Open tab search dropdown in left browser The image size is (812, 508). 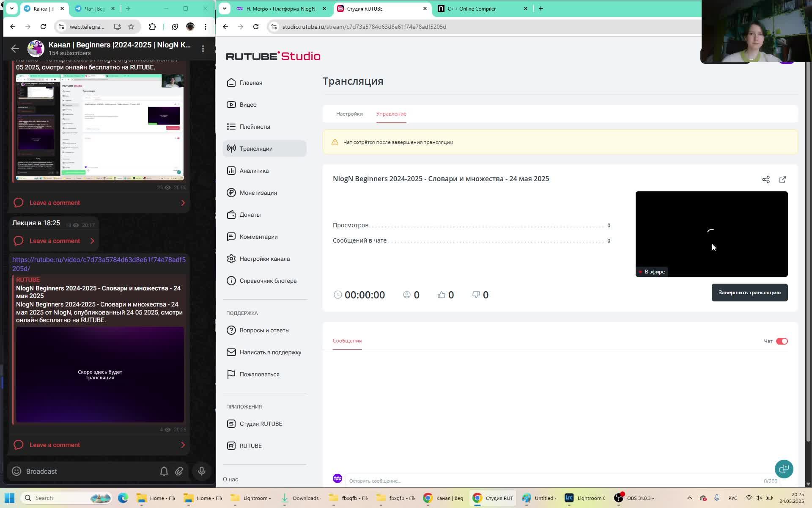(12, 8)
